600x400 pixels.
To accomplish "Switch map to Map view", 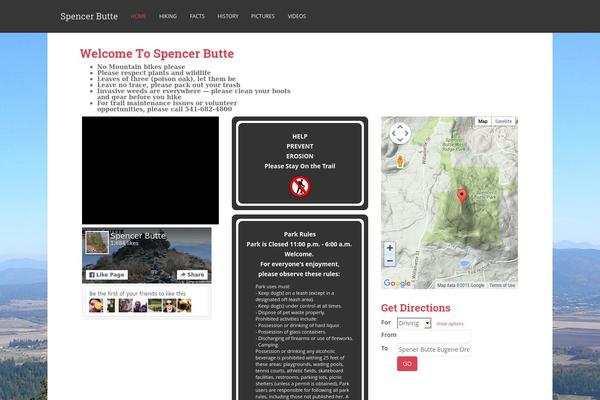I will point(483,121).
